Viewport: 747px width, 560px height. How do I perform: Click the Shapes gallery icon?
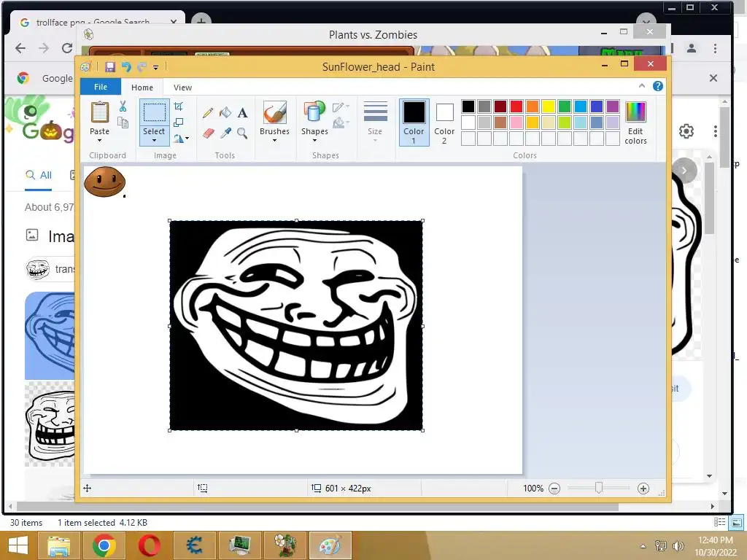(314, 112)
